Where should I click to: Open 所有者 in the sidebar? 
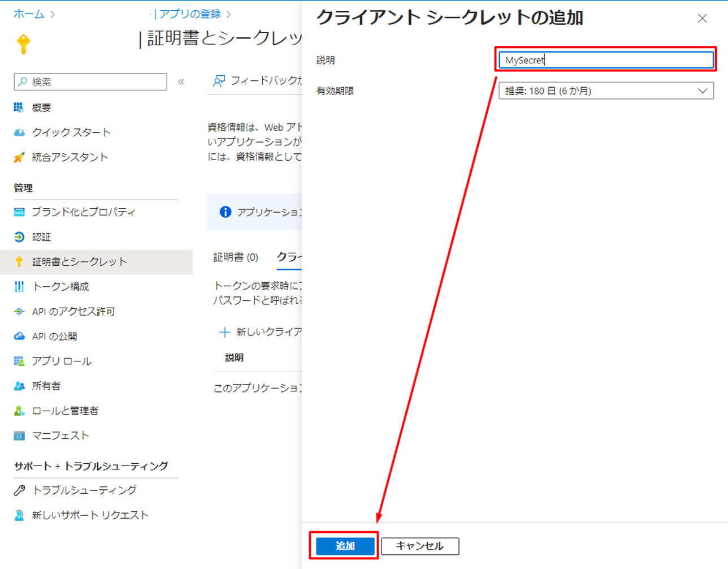pos(46,386)
